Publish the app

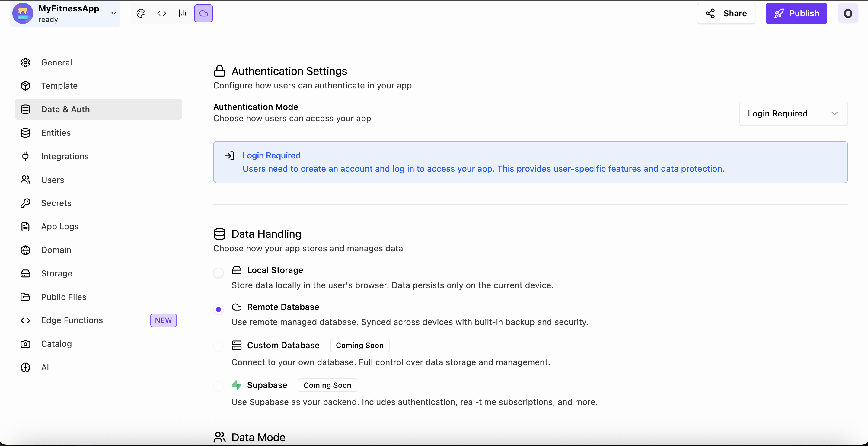[x=796, y=13]
